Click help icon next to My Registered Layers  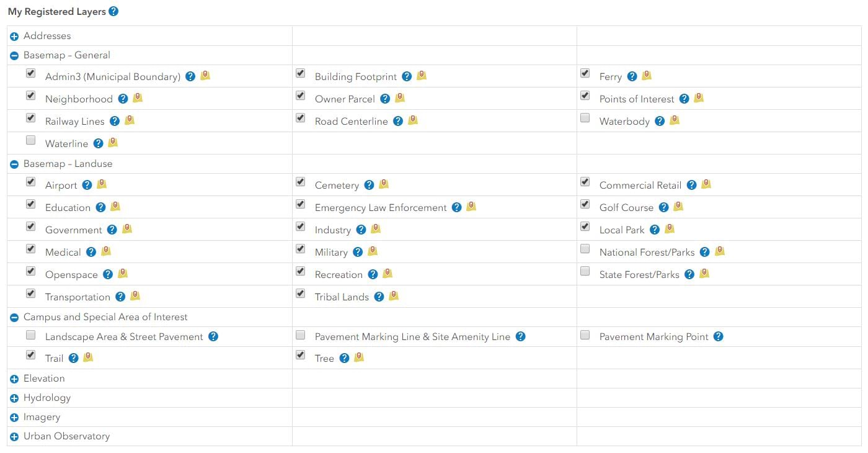pos(113,11)
